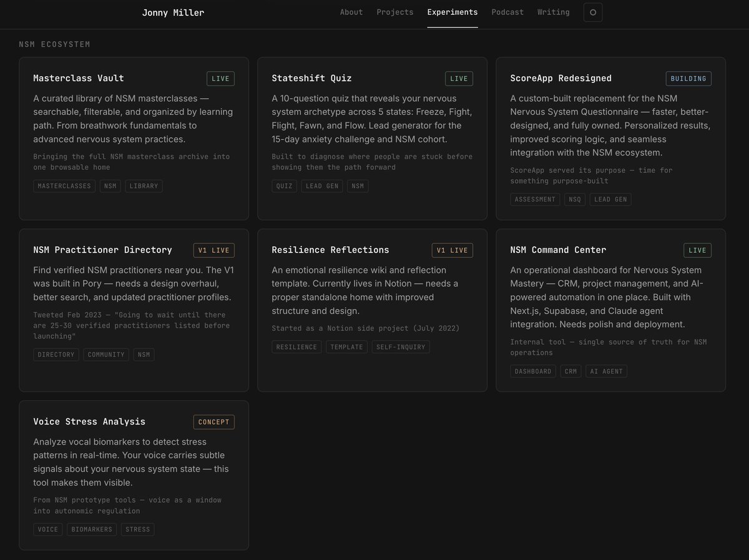The width and height of the screenshot is (749, 560).
Task: Select the TEMPLATE tag
Action: 346,347
